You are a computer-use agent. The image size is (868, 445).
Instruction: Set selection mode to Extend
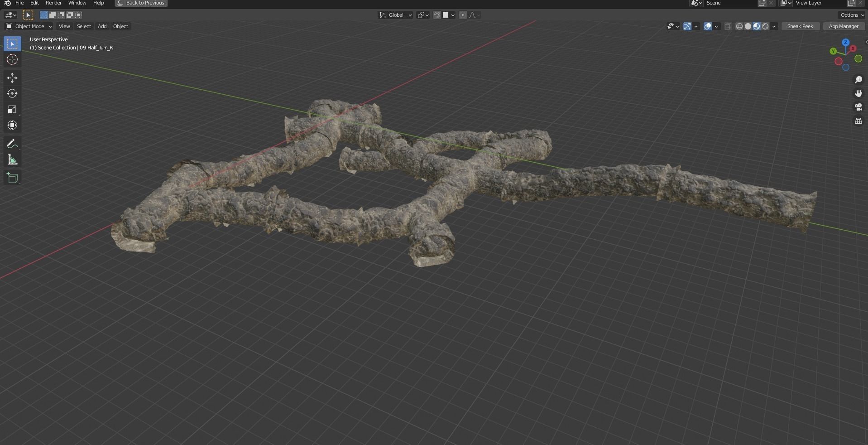(x=53, y=15)
